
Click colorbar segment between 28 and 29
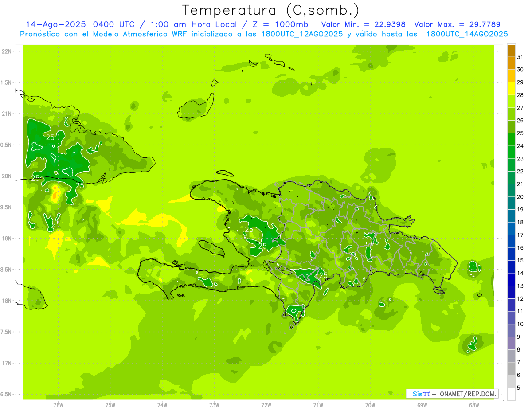512,89
